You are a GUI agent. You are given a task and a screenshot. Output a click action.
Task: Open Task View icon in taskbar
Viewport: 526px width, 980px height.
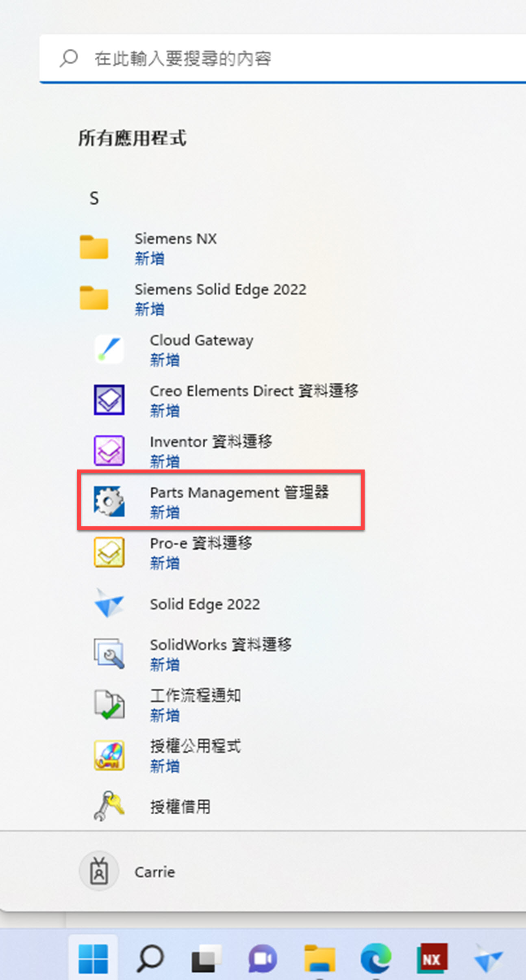click(x=206, y=959)
